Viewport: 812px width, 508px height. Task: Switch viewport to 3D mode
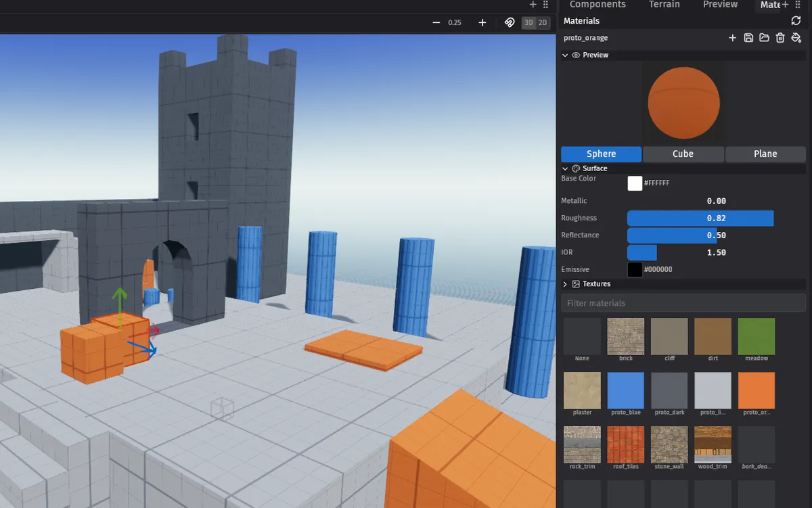pos(528,22)
